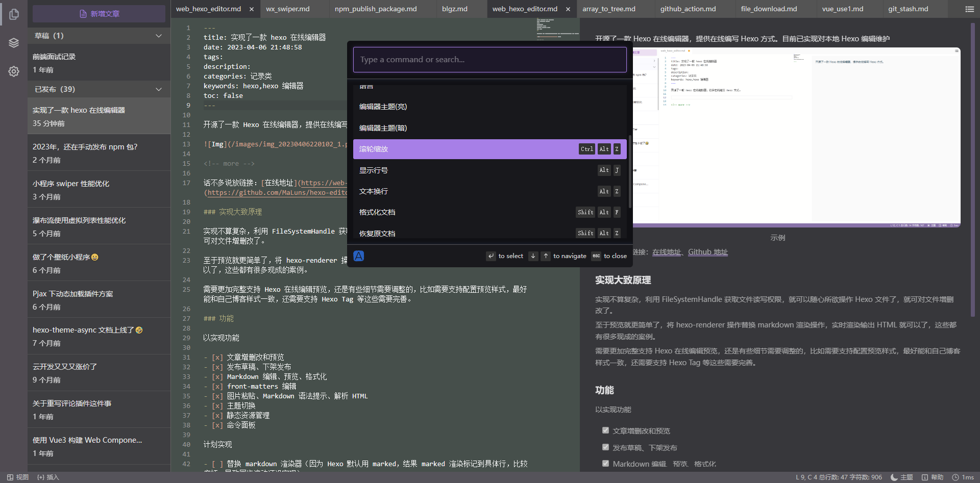The image size is (980, 483).
Task: Open 帮助 help in status bar
Action: coord(932,477)
